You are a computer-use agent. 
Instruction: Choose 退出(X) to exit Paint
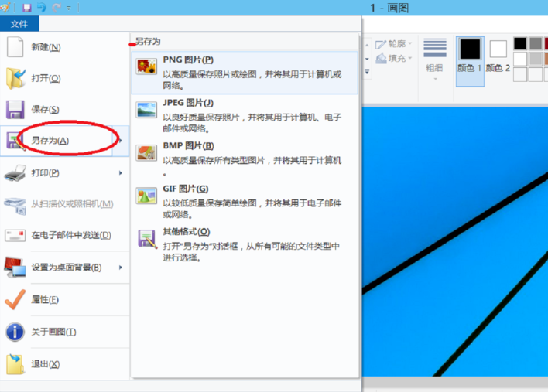coord(65,364)
